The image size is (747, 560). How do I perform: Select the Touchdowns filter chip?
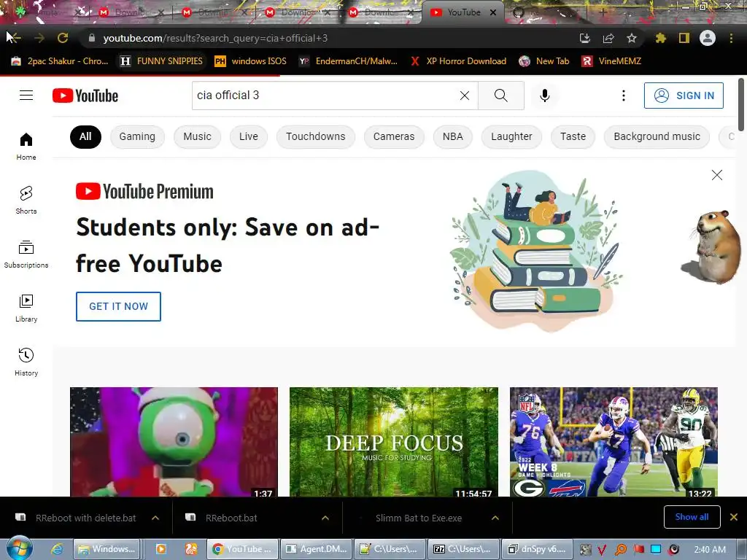(x=315, y=136)
